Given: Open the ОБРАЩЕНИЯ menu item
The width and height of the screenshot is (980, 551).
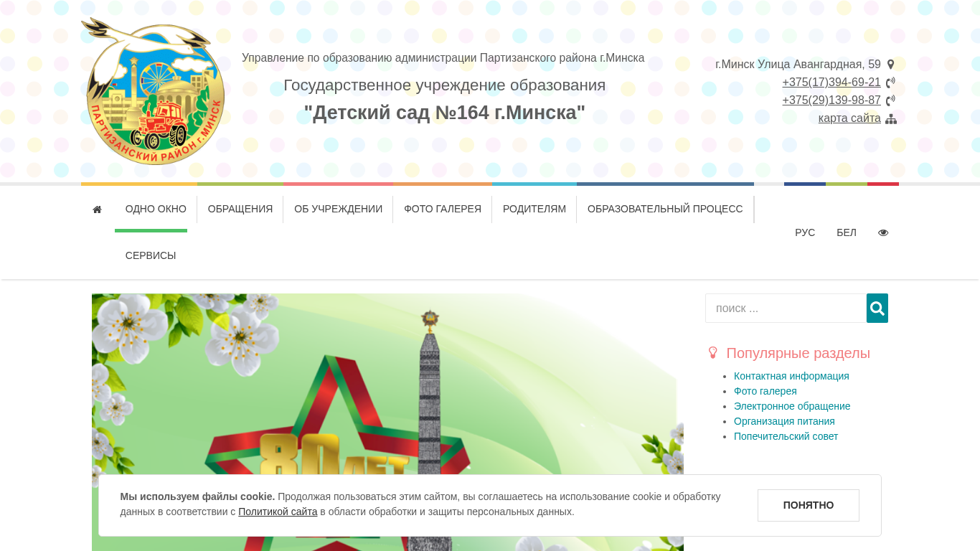Looking at the screenshot, I should (x=240, y=209).
